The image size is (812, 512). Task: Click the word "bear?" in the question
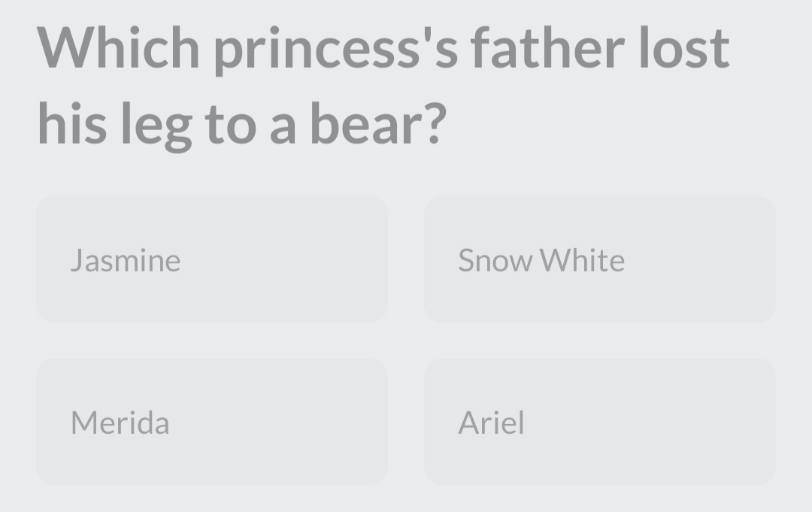(x=378, y=123)
